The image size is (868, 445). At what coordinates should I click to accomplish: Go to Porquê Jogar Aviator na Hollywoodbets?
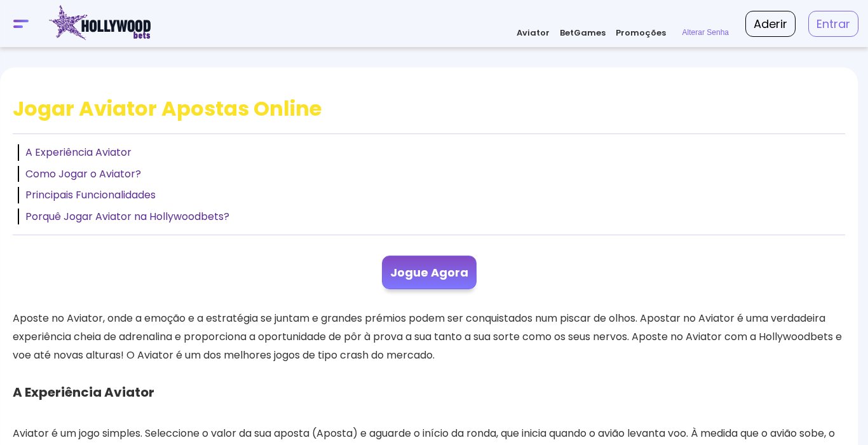[x=127, y=217]
